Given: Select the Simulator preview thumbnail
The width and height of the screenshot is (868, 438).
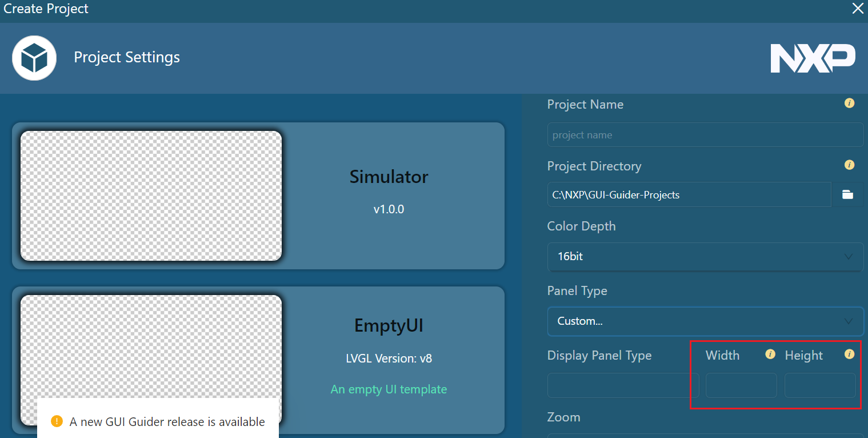Looking at the screenshot, I should [x=151, y=196].
